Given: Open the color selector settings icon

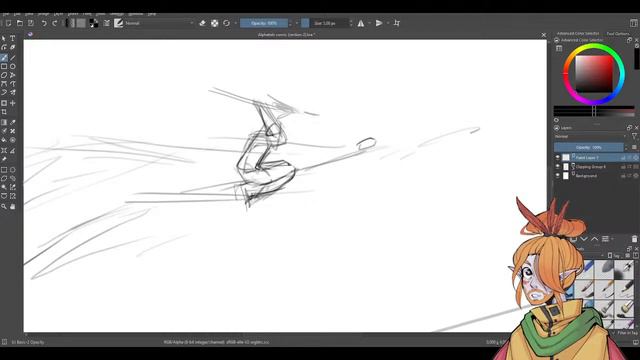Looking at the screenshot, I should pos(559,49).
